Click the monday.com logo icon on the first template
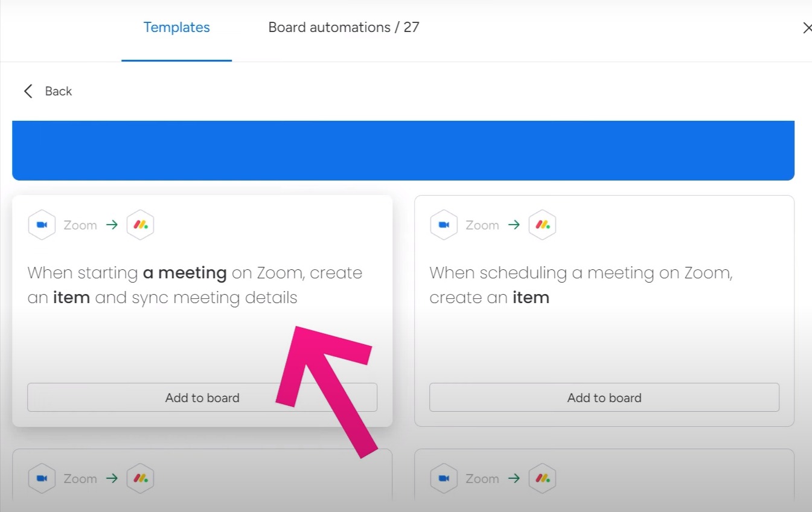The image size is (812, 512). click(140, 224)
